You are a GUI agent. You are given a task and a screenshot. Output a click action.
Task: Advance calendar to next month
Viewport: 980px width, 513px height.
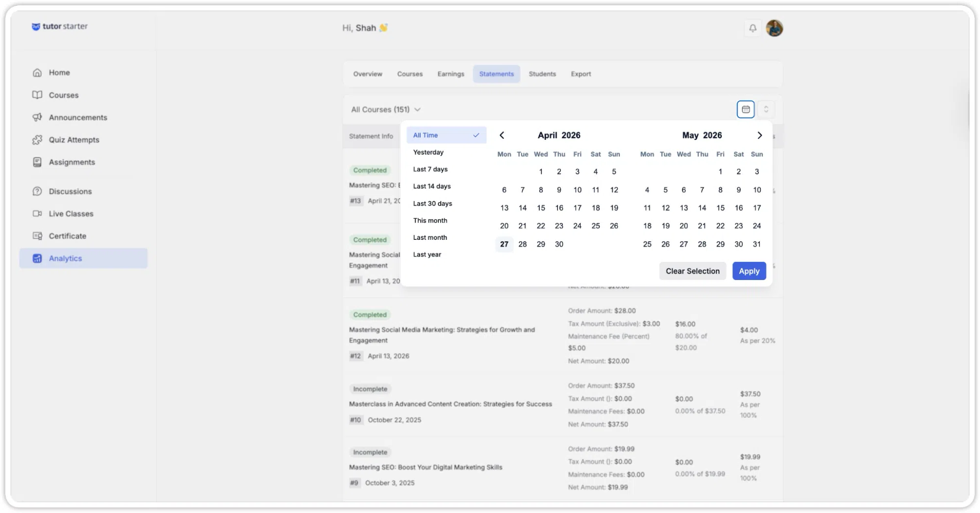tap(759, 135)
